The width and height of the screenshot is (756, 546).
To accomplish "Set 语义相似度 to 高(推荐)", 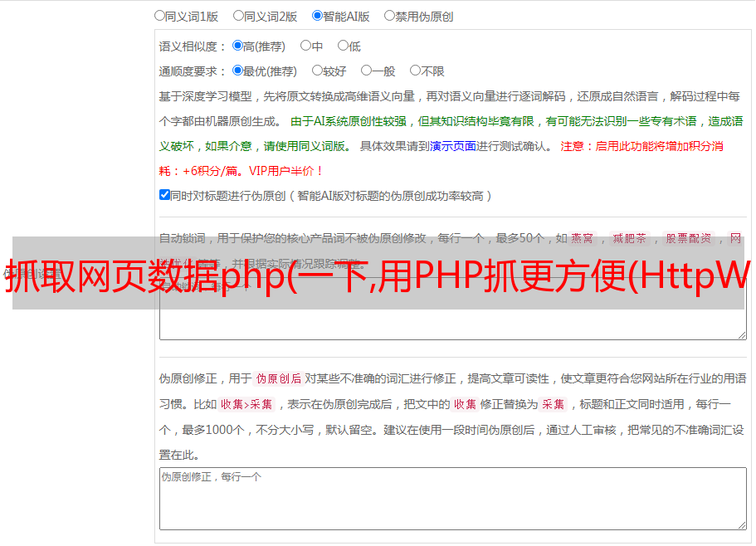I will (x=237, y=46).
